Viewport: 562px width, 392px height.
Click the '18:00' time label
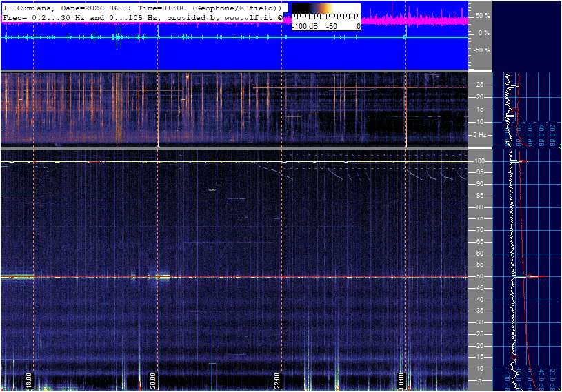[29, 380]
